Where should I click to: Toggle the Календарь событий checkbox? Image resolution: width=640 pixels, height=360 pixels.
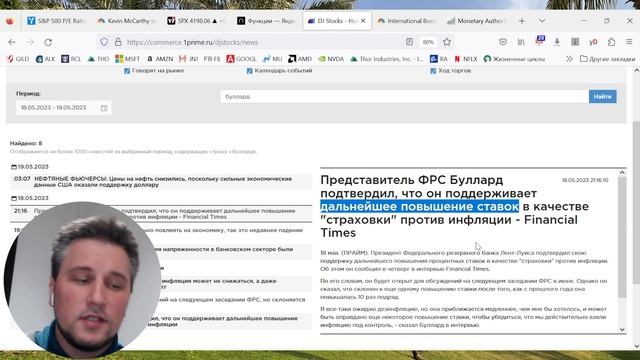pyautogui.click(x=249, y=71)
